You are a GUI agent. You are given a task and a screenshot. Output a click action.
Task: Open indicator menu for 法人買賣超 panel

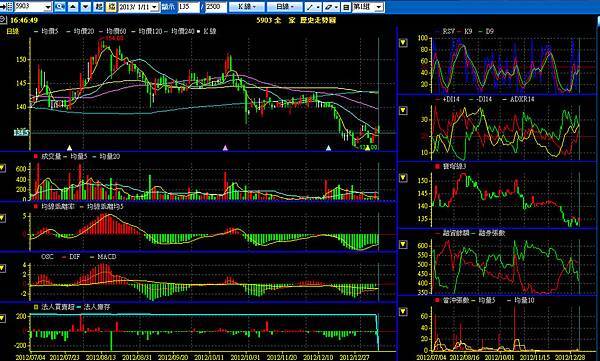coord(3,319)
